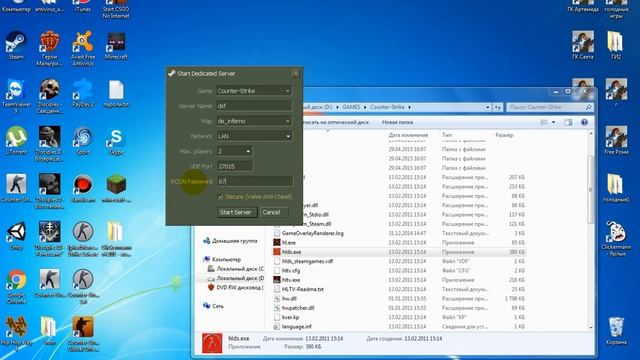
Task: Select the Clickermann shortcut icon
Action: click(x=616, y=239)
